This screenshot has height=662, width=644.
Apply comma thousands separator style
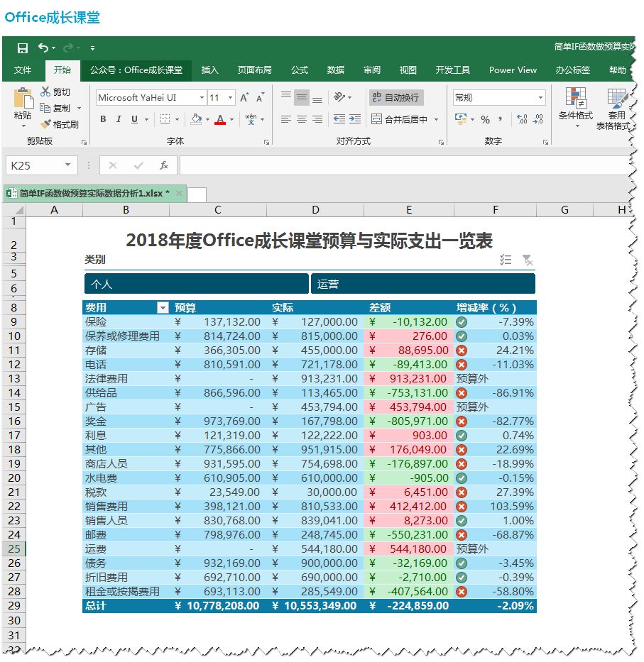pos(501,119)
